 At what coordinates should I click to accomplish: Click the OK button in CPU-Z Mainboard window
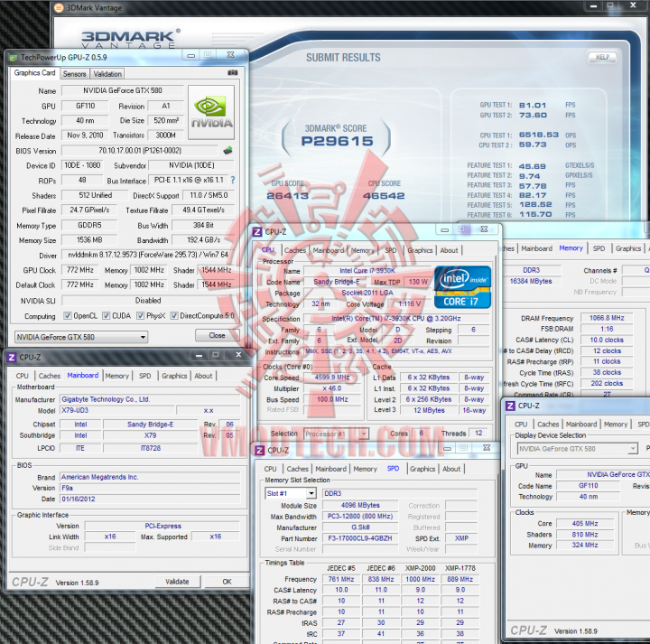tap(227, 582)
